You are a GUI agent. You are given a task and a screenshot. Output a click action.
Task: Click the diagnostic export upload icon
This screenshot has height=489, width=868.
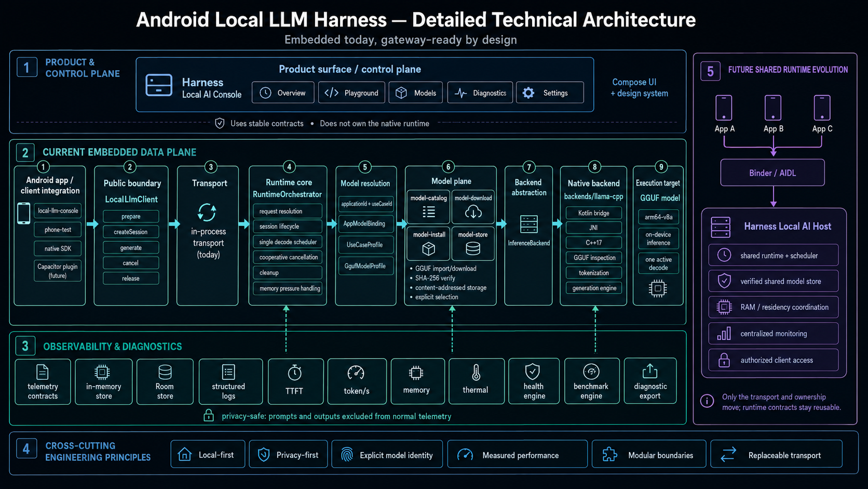pyautogui.click(x=650, y=371)
